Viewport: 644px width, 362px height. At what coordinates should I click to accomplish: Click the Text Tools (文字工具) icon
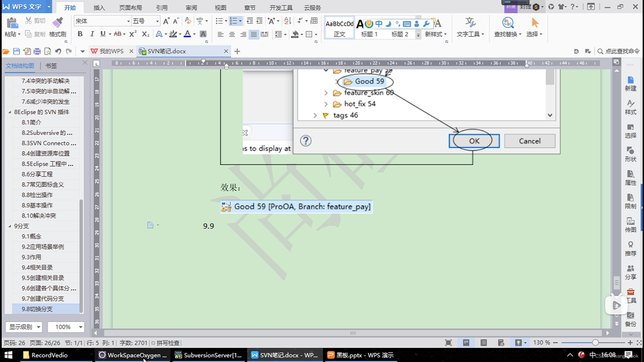point(470,23)
